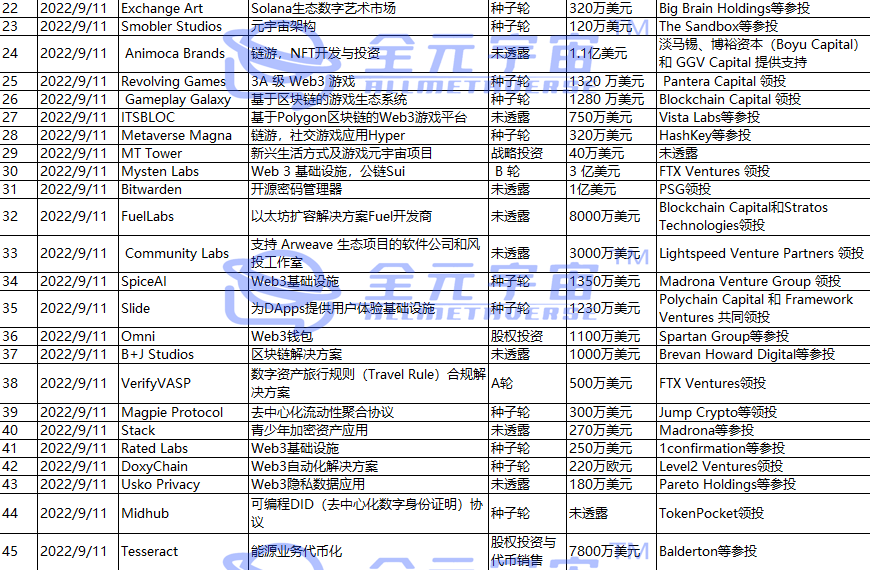The height and width of the screenshot is (570, 870).
Task: Click the TokenPocket领投 investor cell
Action: [763, 513]
